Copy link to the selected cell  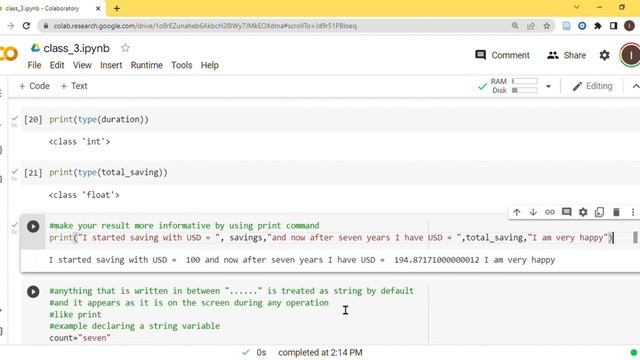tap(550, 212)
